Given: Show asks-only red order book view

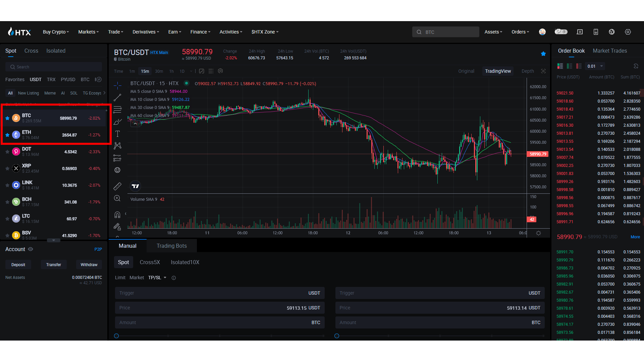Looking at the screenshot, I should click(x=579, y=66).
